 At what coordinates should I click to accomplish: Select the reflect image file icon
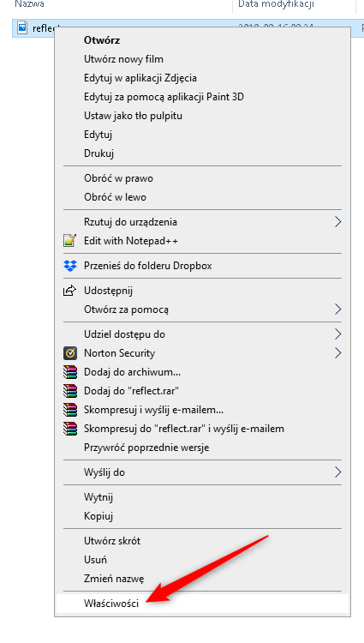pos(22,28)
